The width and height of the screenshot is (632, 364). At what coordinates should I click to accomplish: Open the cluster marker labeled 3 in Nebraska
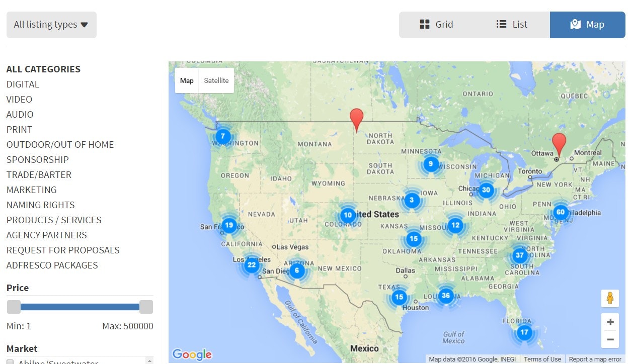412,200
